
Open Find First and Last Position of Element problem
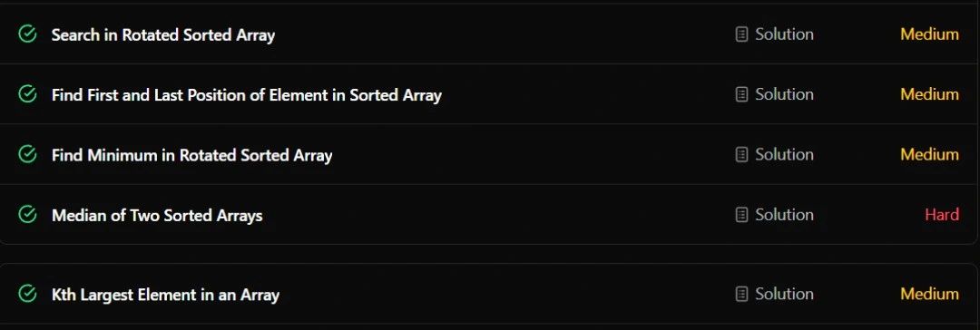tap(246, 95)
